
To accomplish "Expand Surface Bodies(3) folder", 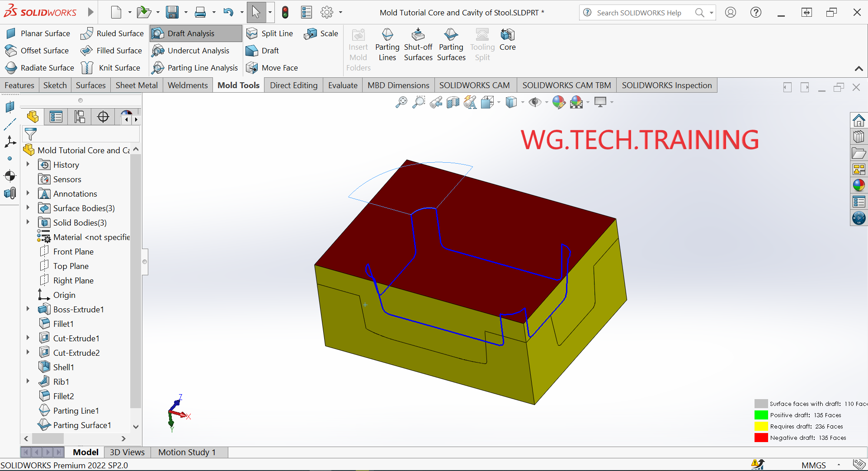I will pyautogui.click(x=28, y=208).
